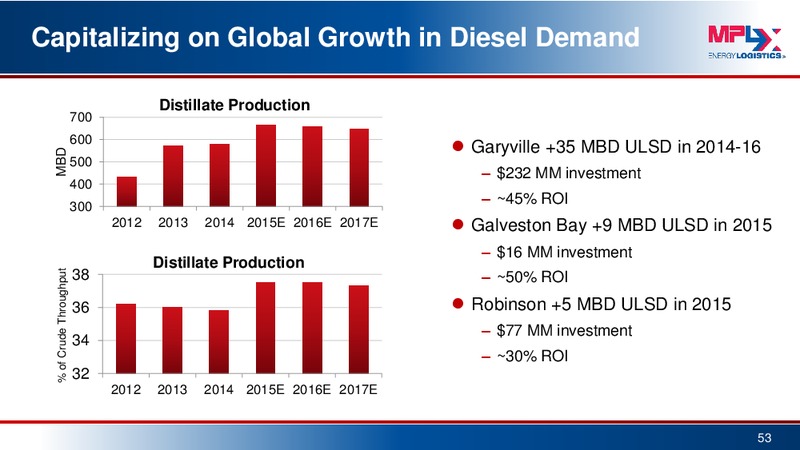This screenshot has height=450, width=800.
Task: Select the slide title 'Capitalizing on Global Growth in Diesel Demand'
Action: (335, 37)
